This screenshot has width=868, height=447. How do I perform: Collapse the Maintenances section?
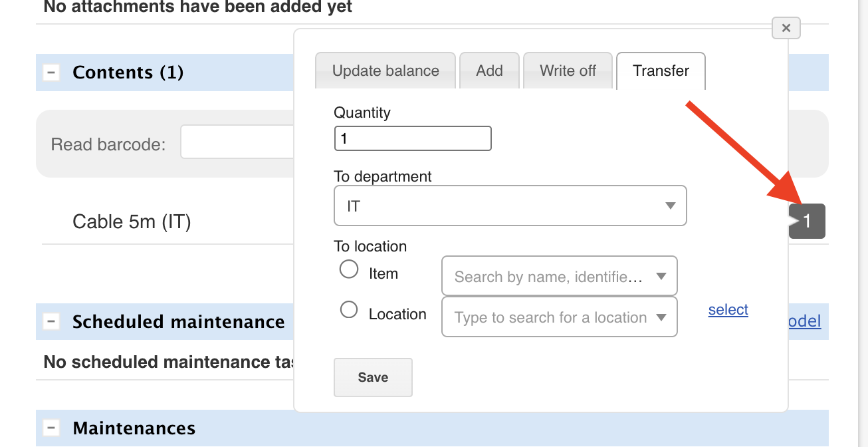(x=51, y=428)
